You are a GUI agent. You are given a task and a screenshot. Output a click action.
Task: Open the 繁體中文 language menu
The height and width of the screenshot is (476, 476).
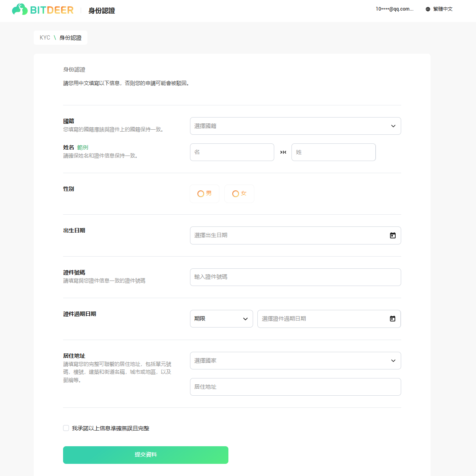click(x=443, y=9)
